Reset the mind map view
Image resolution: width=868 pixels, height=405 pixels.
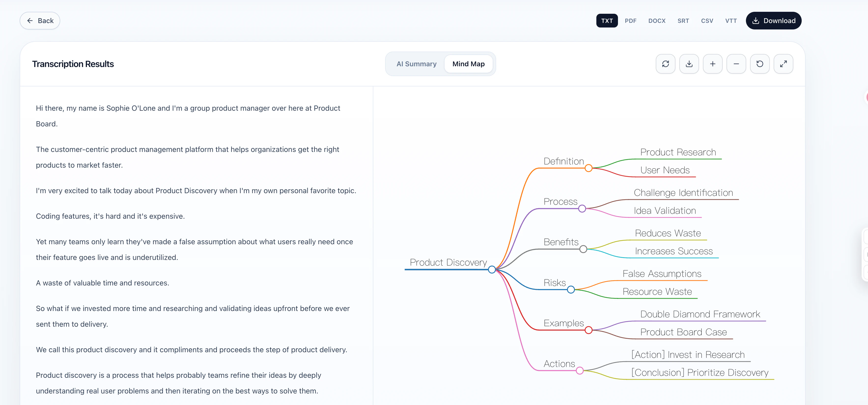(x=760, y=64)
